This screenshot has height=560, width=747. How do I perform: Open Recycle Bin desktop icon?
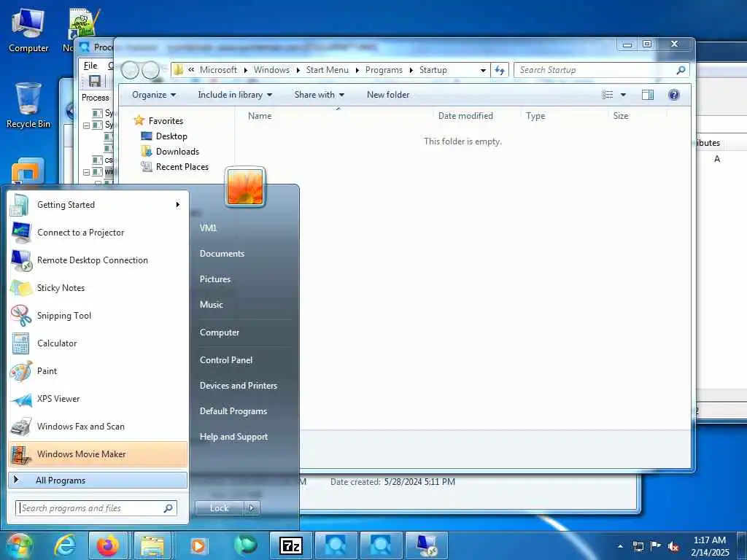pyautogui.click(x=28, y=105)
